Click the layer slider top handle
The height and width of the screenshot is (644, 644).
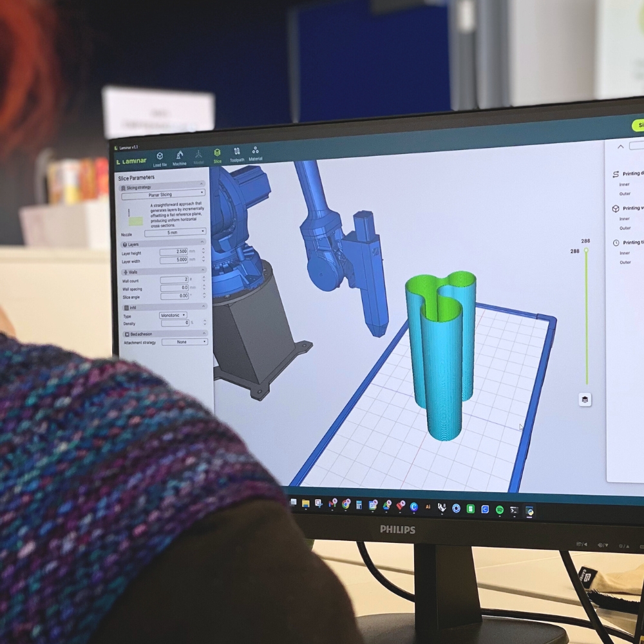coord(586,250)
